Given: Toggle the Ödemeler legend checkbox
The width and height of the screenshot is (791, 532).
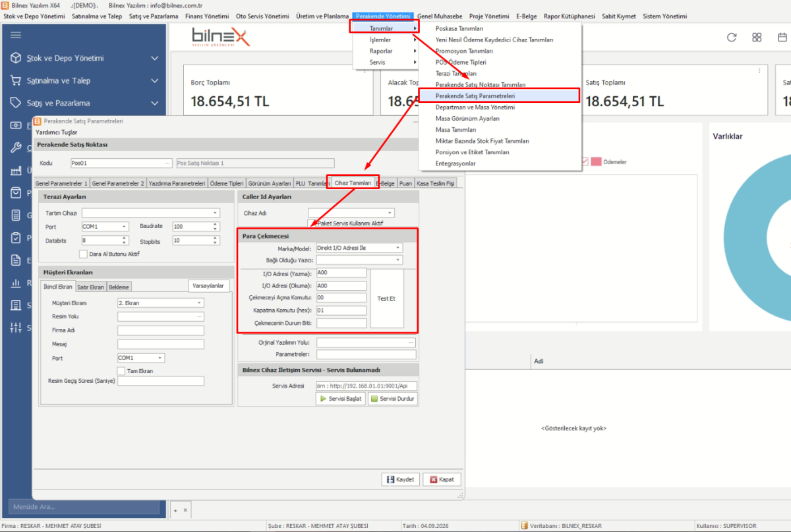Looking at the screenshot, I should click(585, 162).
